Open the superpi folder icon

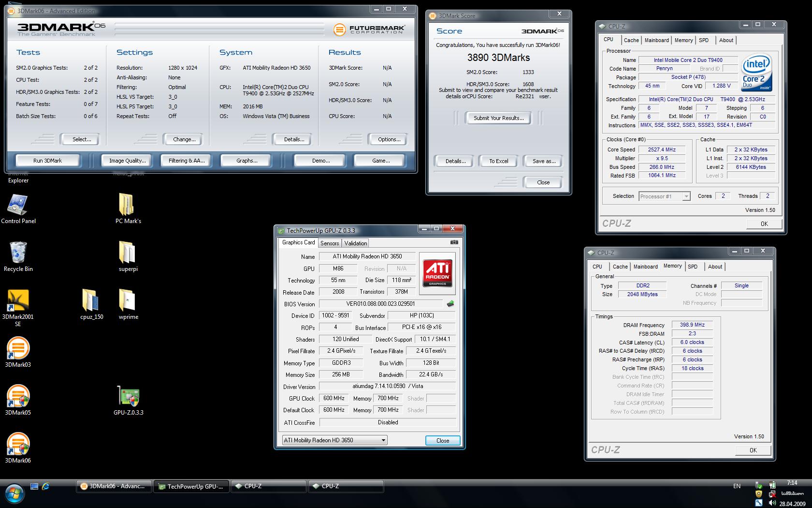click(128, 256)
